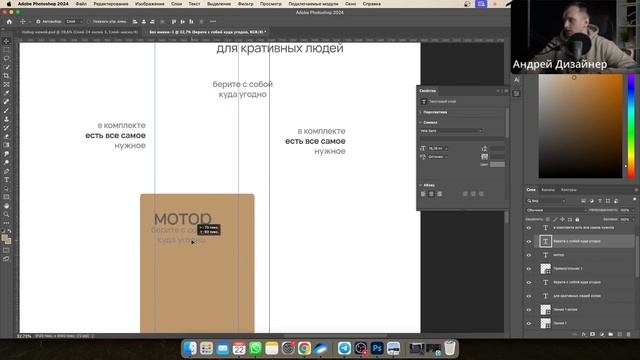This screenshot has height=360, width=640.
Task: Open Chrome from the Dock
Action: 304,348
